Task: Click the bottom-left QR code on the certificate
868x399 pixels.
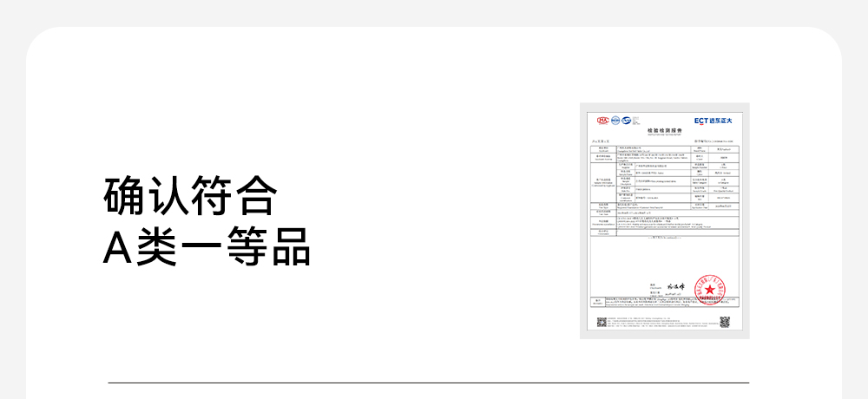Action: click(602, 322)
